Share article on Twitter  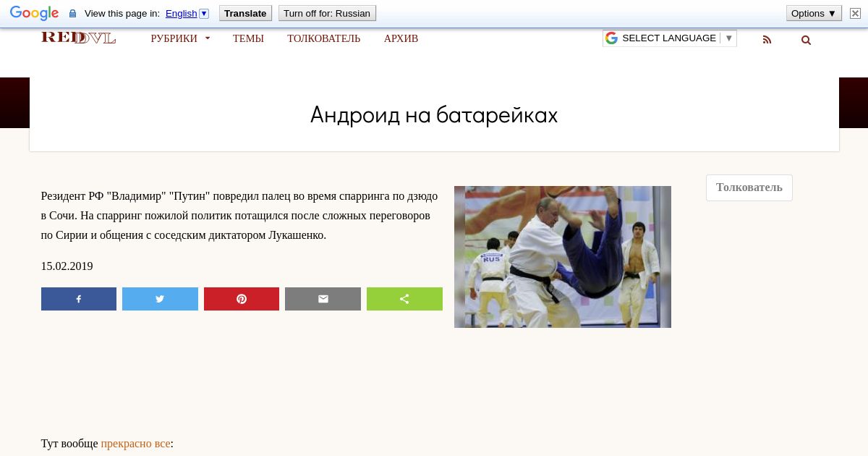coord(160,299)
